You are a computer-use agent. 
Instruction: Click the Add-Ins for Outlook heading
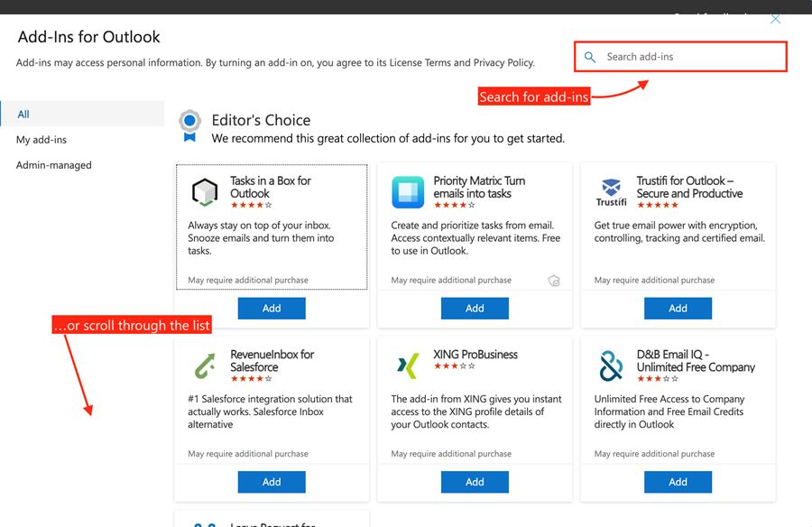(89, 37)
